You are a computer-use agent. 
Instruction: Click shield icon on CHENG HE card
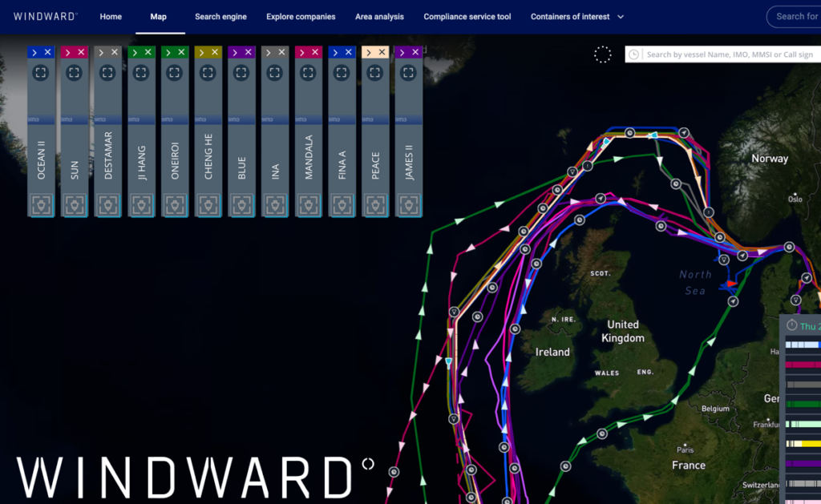(x=208, y=205)
